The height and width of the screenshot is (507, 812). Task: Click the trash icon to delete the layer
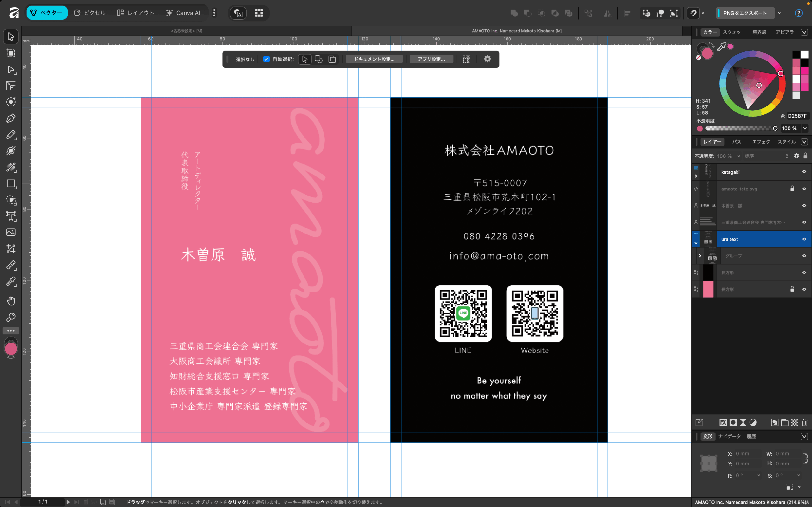point(804,422)
